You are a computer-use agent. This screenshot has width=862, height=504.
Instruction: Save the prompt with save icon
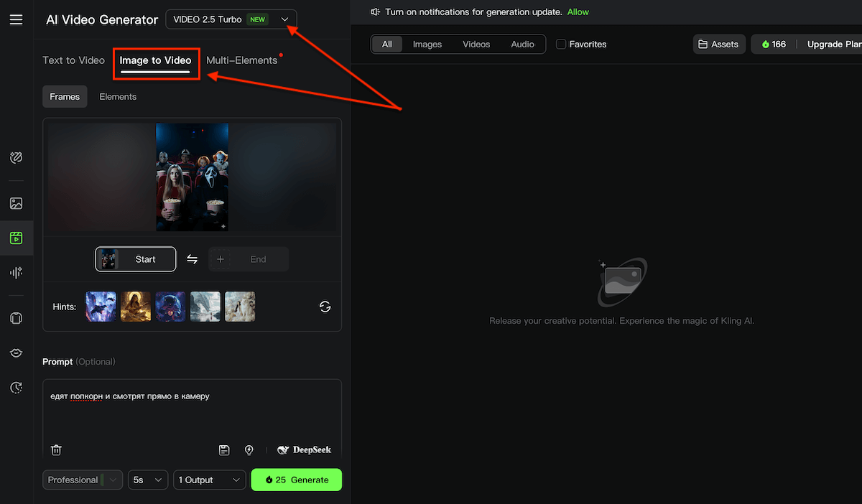pyautogui.click(x=224, y=450)
